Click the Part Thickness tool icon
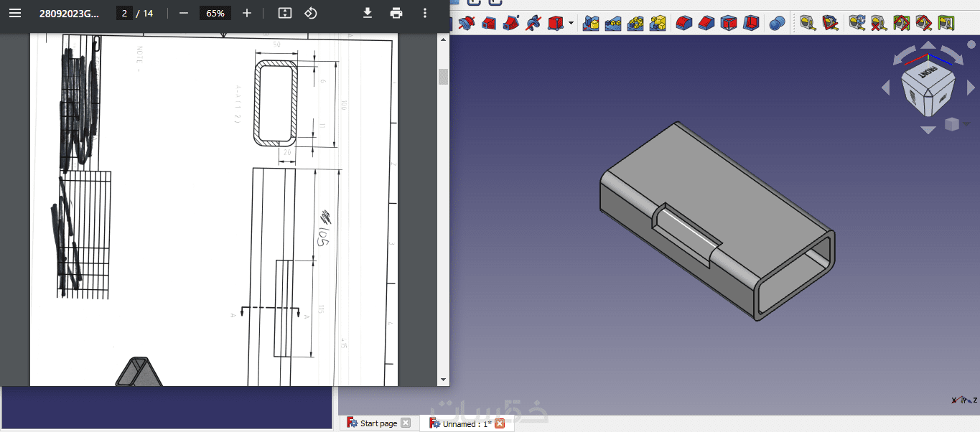Screen dimensions: 980x432 coord(751,24)
